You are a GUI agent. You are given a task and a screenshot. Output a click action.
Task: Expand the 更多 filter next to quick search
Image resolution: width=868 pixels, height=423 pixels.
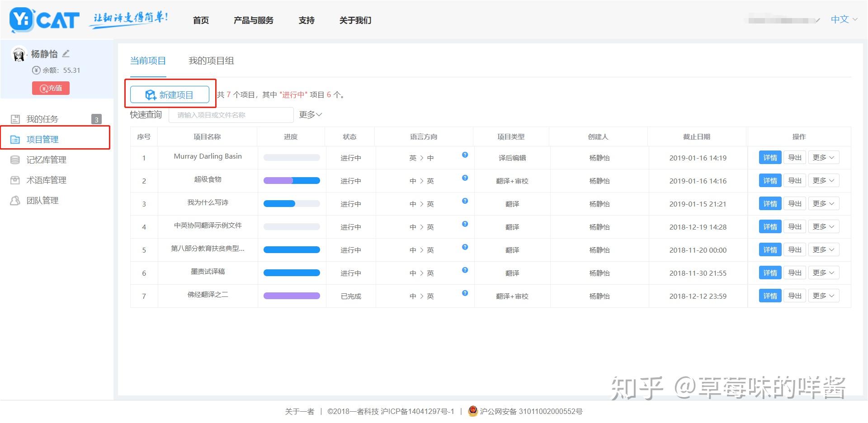tap(310, 115)
